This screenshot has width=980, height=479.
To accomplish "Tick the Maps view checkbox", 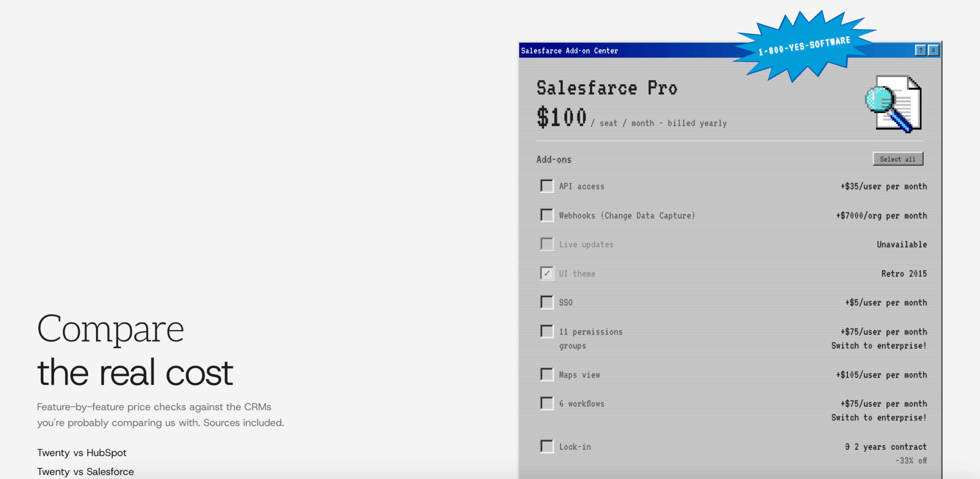I will point(546,374).
